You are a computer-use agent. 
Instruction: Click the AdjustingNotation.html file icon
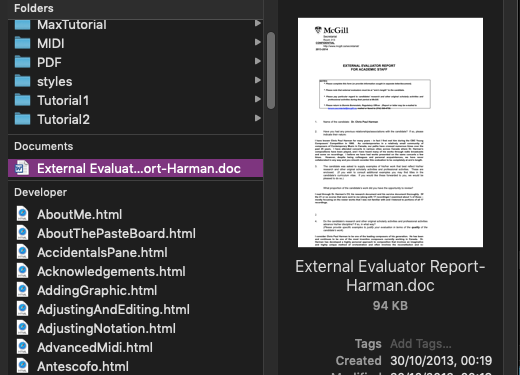[22, 328]
